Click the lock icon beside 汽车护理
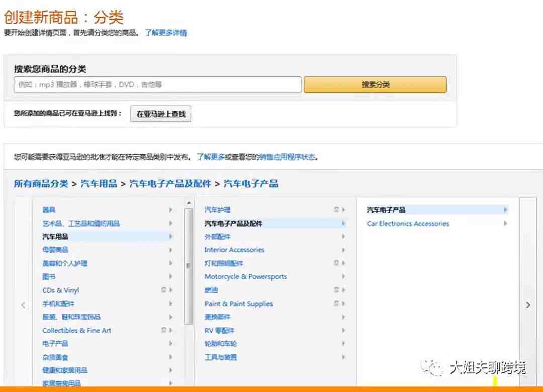The image size is (543, 392). [x=336, y=209]
